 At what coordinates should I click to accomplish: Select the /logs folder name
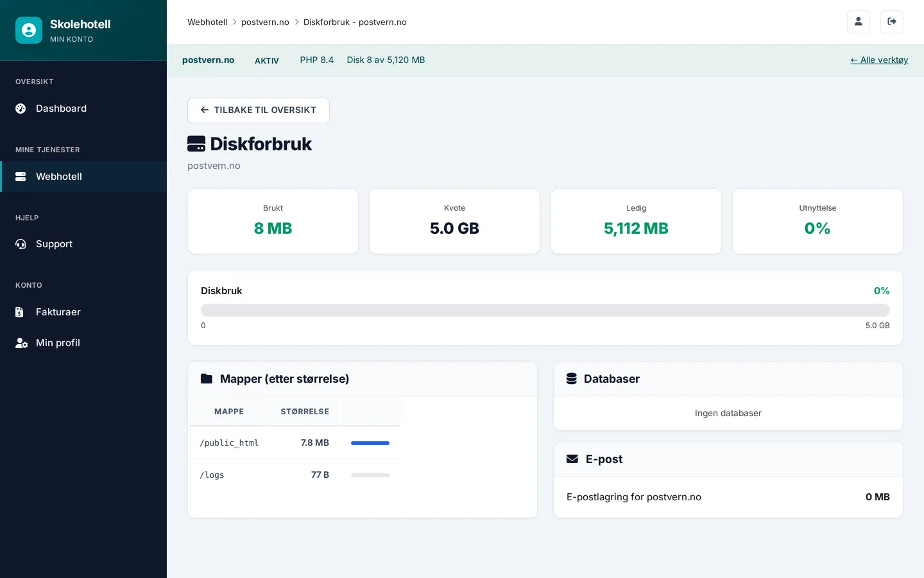click(212, 475)
